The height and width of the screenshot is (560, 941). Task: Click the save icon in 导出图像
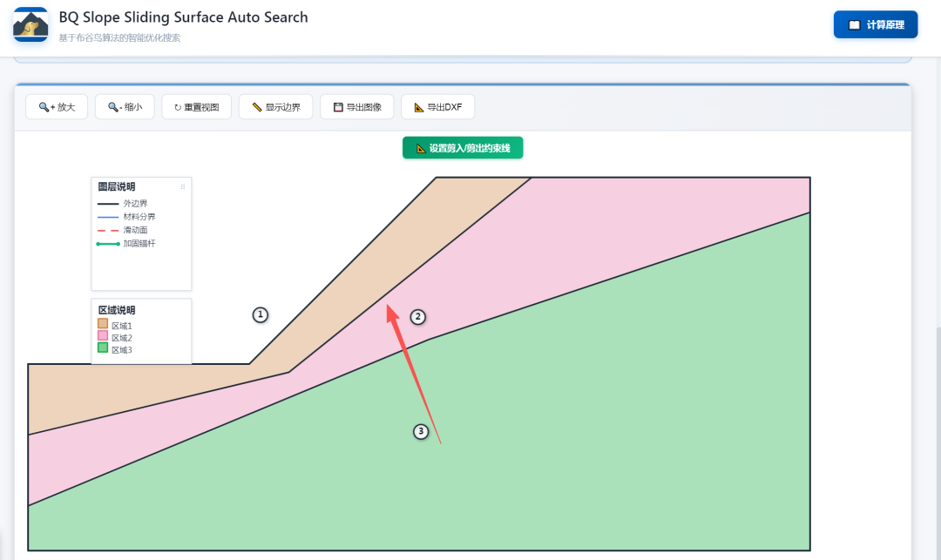click(338, 107)
